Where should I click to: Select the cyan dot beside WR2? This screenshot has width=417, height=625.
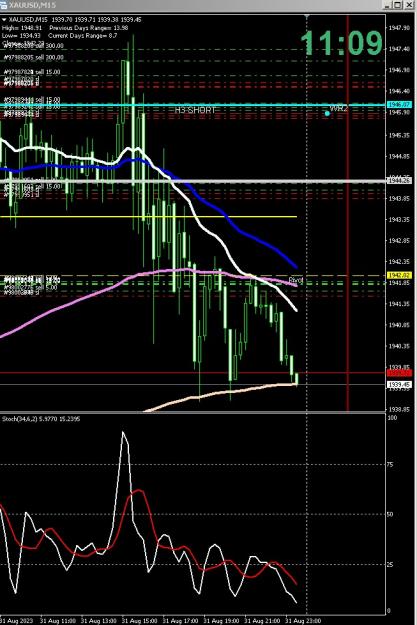coord(327,114)
